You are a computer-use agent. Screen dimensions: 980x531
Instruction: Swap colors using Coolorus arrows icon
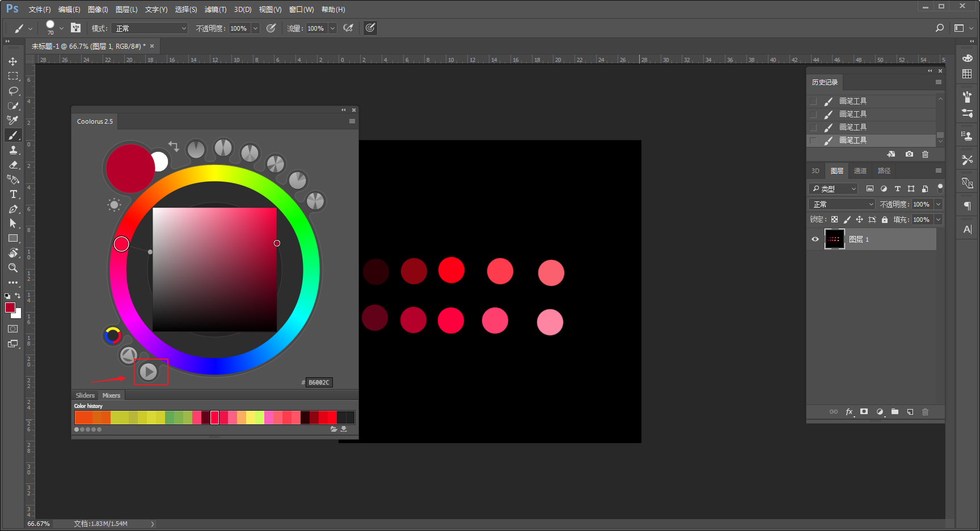click(x=174, y=146)
